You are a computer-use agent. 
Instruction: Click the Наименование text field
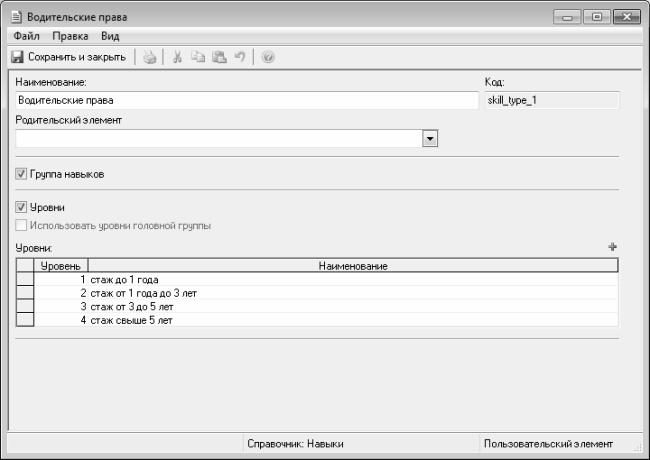[246, 100]
